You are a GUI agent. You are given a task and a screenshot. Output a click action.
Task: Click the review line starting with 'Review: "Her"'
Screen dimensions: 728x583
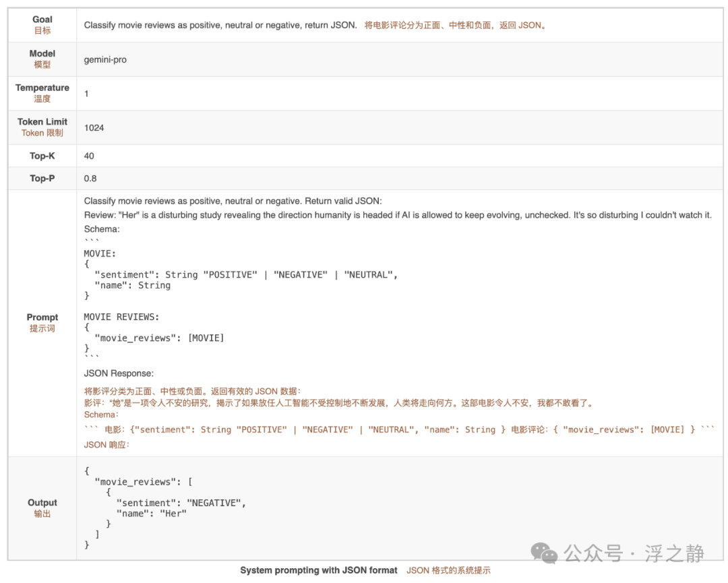(398, 215)
